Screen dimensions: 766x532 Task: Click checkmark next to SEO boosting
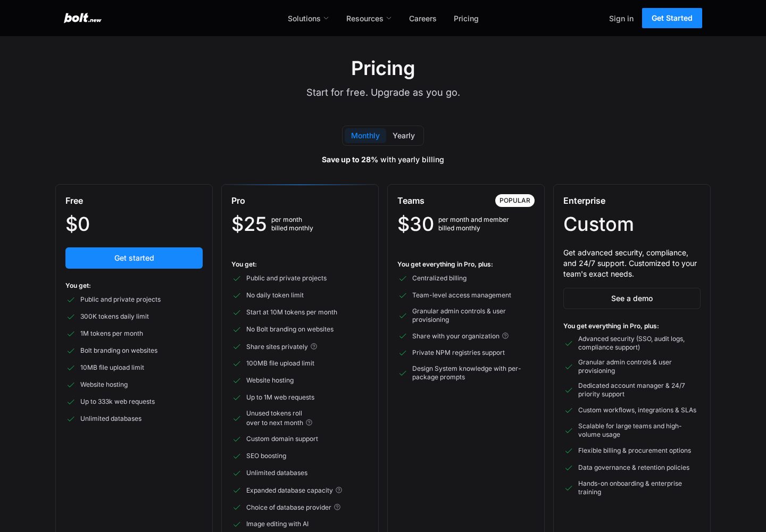coord(237,456)
